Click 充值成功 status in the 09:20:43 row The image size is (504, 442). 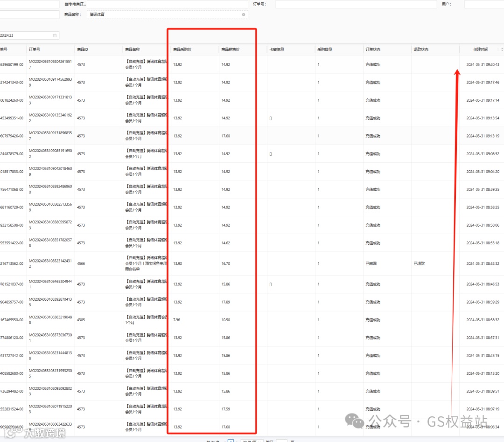pos(373,64)
